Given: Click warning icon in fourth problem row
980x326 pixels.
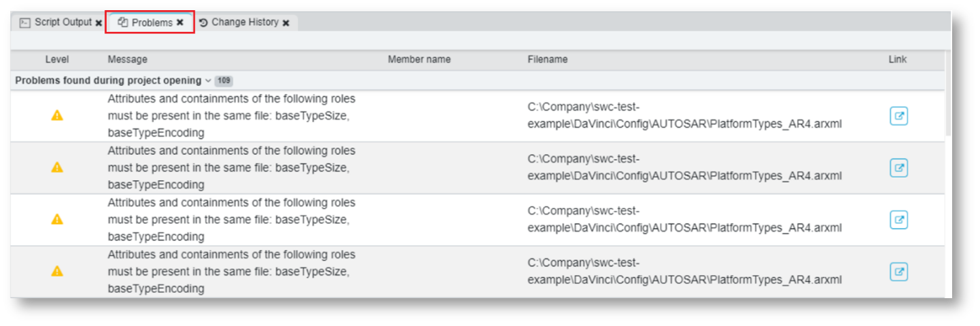Looking at the screenshot, I should click(x=57, y=271).
